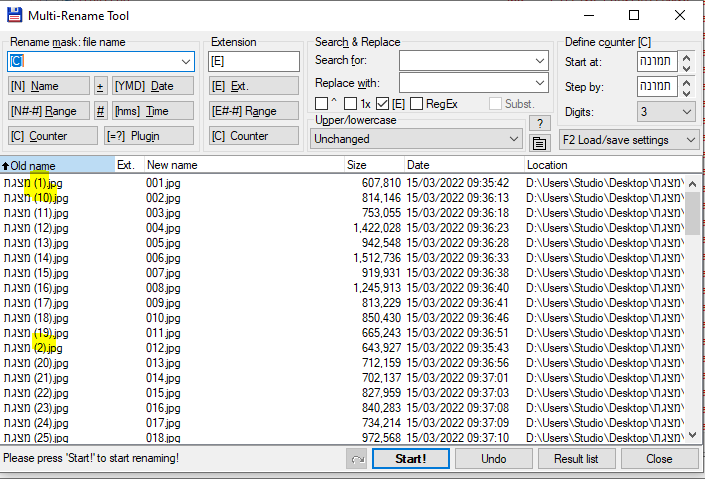The height and width of the screenshot is (479, 705).
Task: Open the Upper/lowercase Unchanged dropdown
Action: pos(416,139)
